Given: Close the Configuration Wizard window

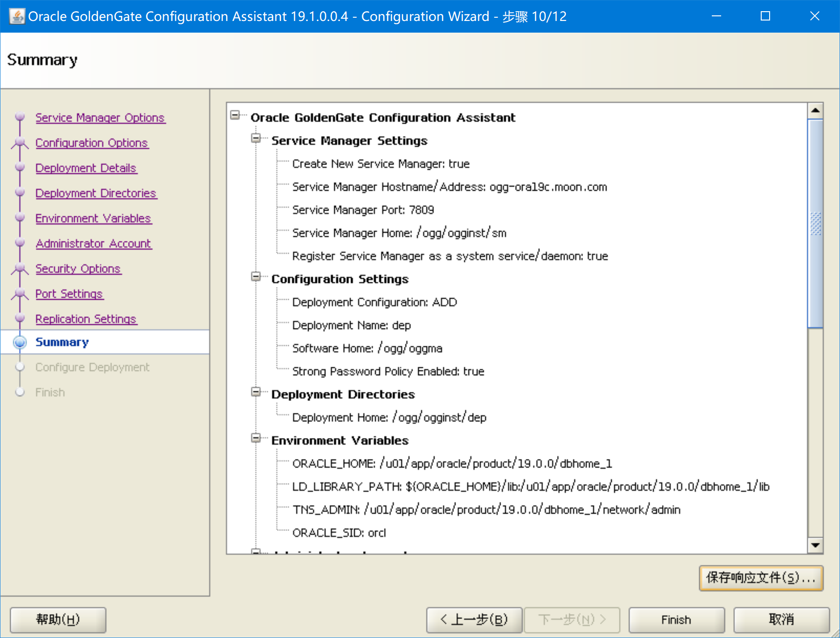Looking at the screenshot, I should point(815,16).
